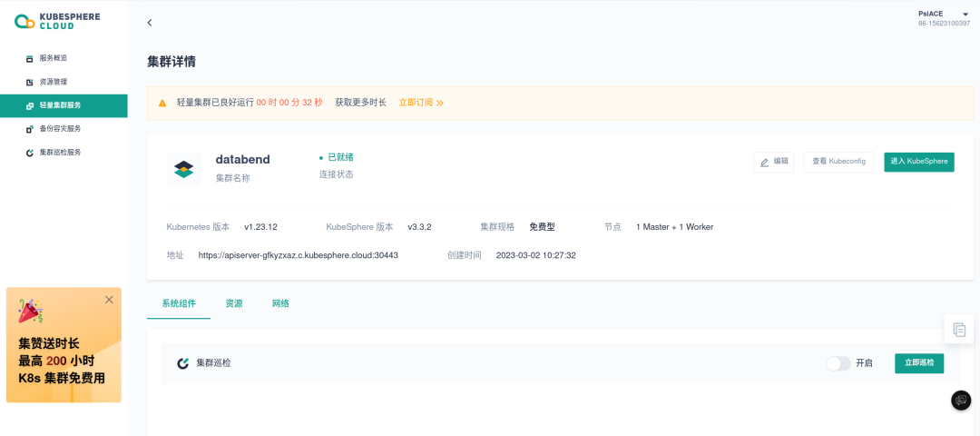Image resolution: width=980 pixels, height=436 pixels.
Task: Expand the PsiACE account dropdown
Action: [x=965, y=14]
